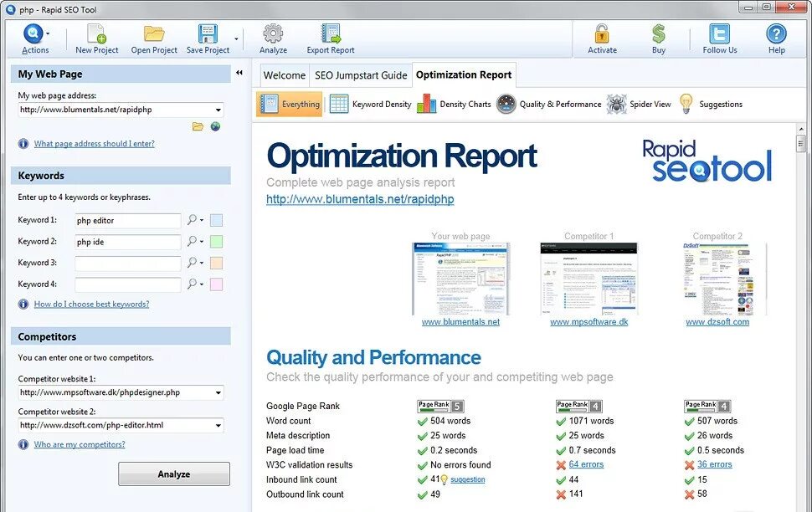
Task: Click the pink Keyword 4 color swatch
Action: point(217,284)
